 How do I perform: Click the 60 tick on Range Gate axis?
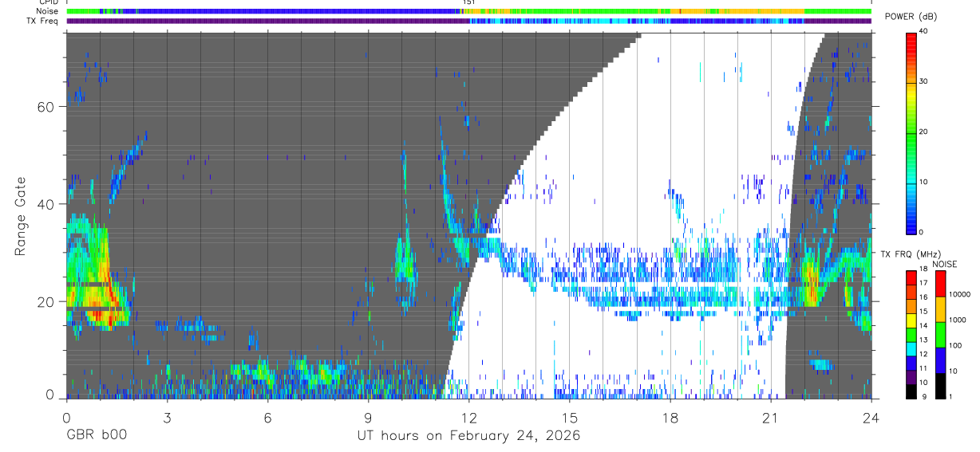click(46, 107)
